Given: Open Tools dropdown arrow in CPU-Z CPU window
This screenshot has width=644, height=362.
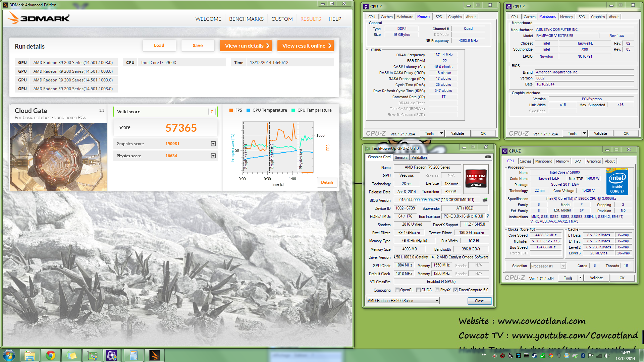Looking at the screenshot, I should coord(580,278).
